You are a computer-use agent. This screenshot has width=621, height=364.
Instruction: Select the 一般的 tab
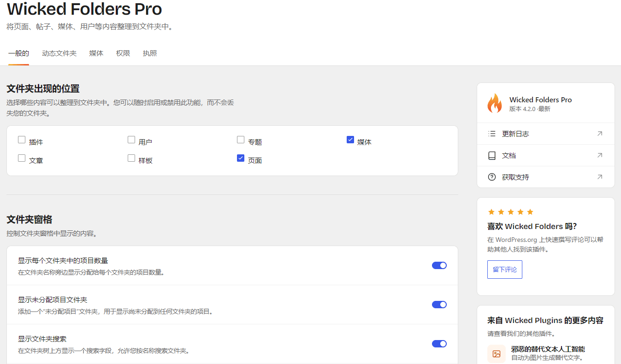click(x=18, y=53)
